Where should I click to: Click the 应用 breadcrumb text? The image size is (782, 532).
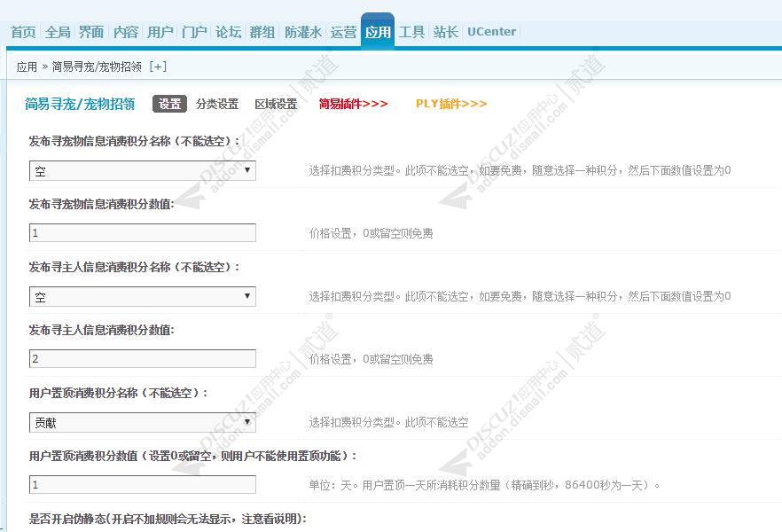27,66
